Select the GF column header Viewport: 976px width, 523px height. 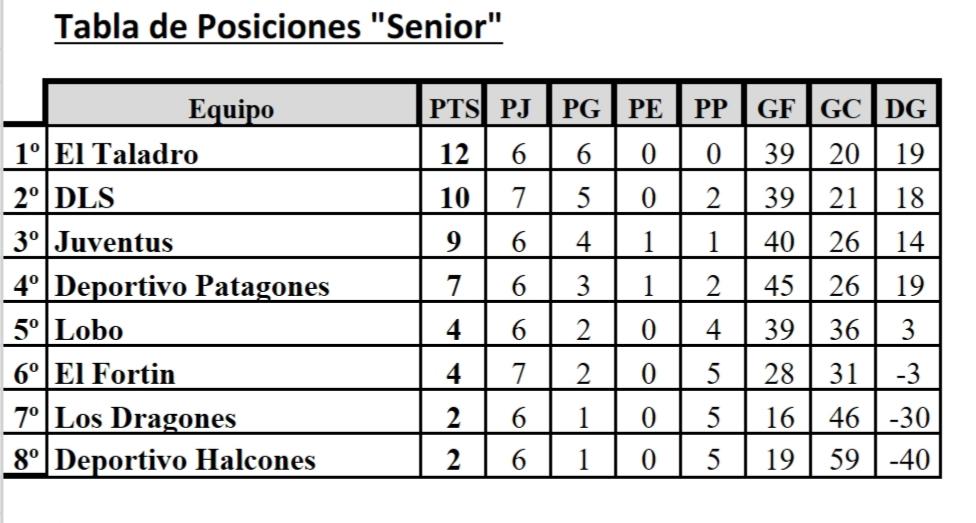pos(776,108)
